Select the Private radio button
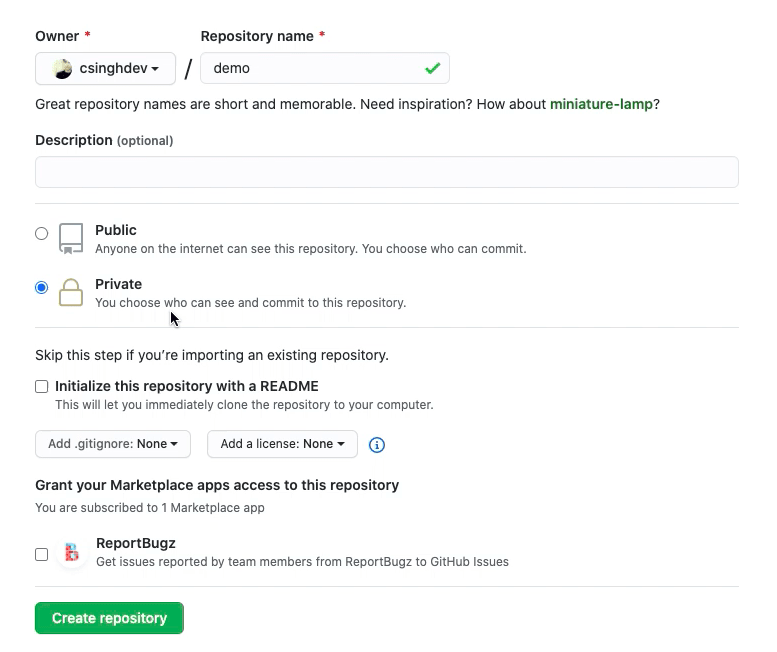The image size is (777, 652). click(x=42, y=287)
